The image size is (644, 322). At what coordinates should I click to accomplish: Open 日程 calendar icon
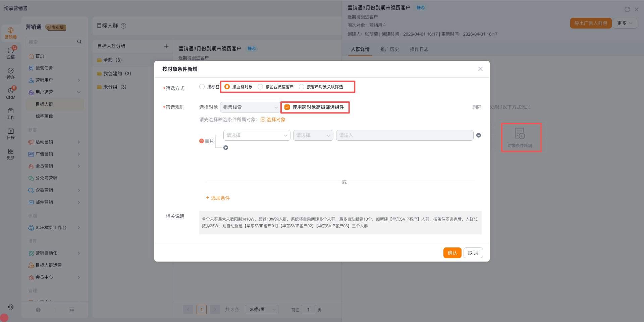pyautogui.click(x=11, y=133)
